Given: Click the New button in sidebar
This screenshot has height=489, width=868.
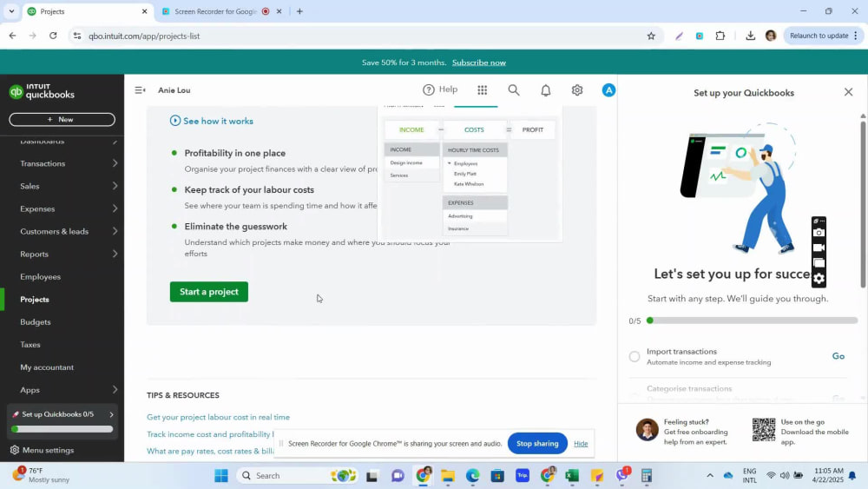Looking at the screenshot, I should point(62,120).
